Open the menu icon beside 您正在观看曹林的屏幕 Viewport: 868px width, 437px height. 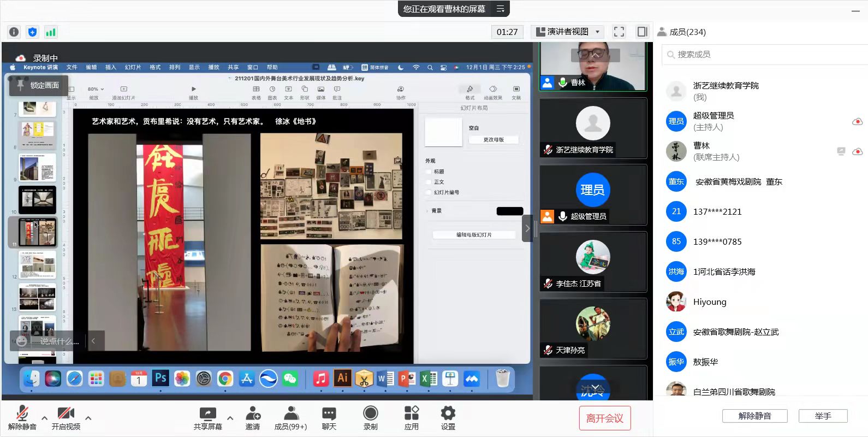click(x=500, y=9)
